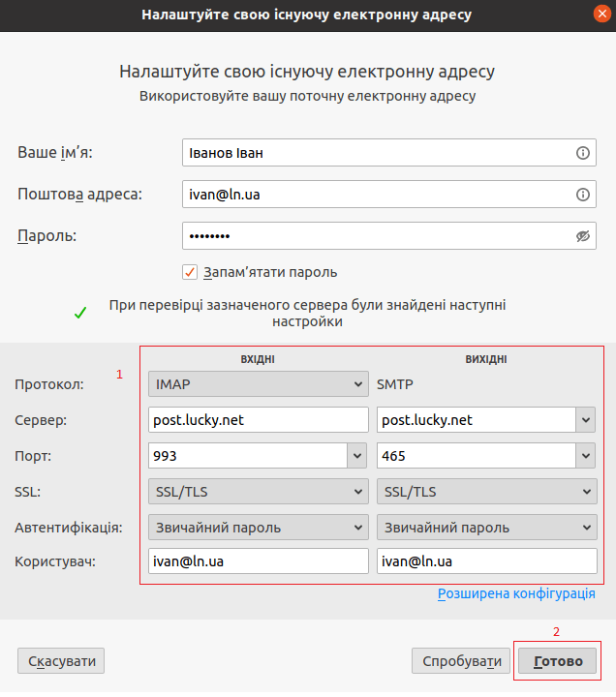The height and width of the screenshot is (697, 616).
Task: Click the ВИХІДНІ column header
Action: [486, 359]
